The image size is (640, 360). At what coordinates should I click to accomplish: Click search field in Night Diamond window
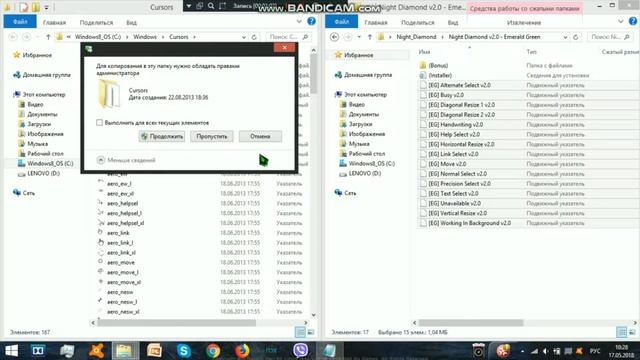click(610, 37)
